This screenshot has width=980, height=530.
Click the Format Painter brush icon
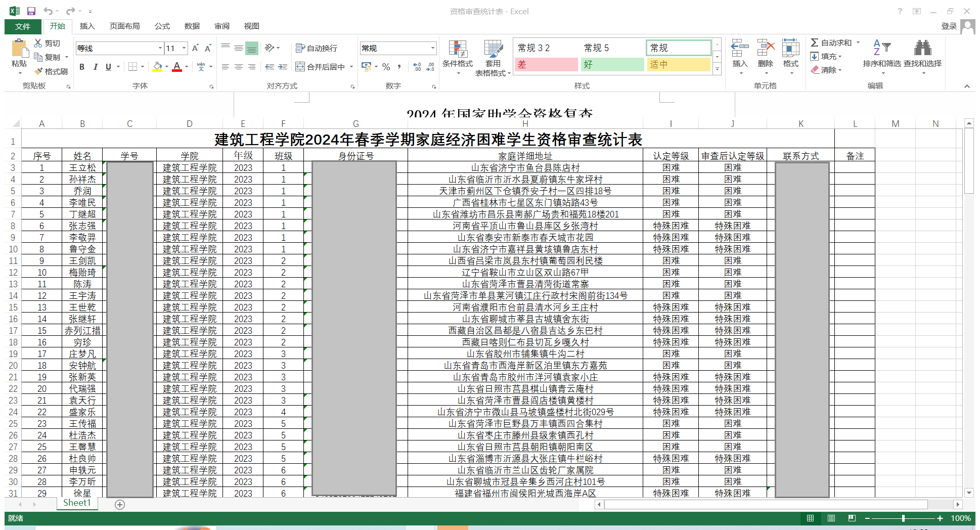click(38, 71)
